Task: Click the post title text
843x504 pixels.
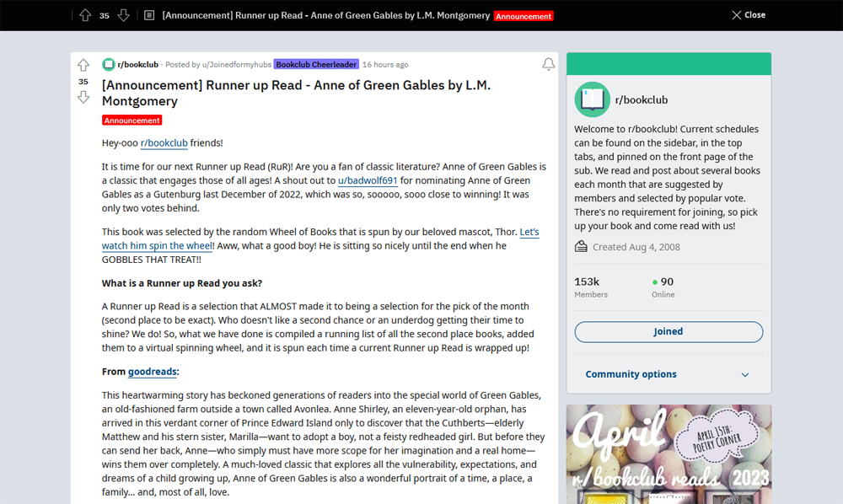Action: [296, 93]
